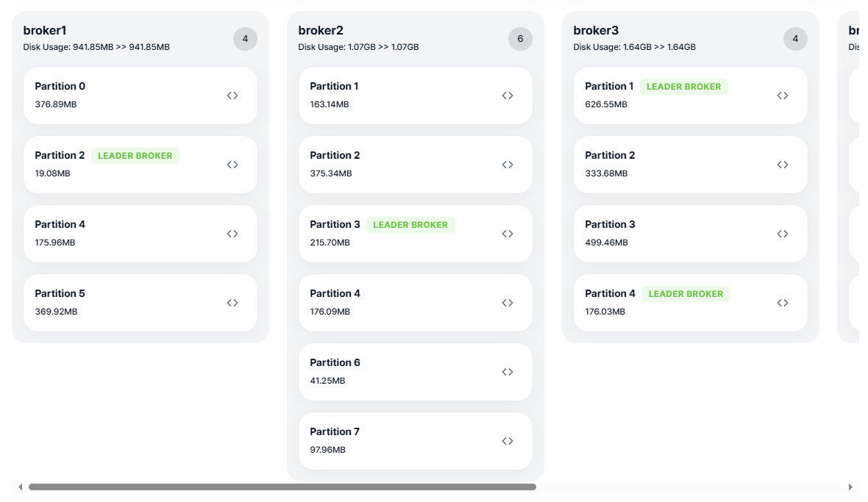This screenshot has height=502, width=868.
Task: Click LEADER BROKER tag on broker2 Partition 3
Action: (410, 225)
